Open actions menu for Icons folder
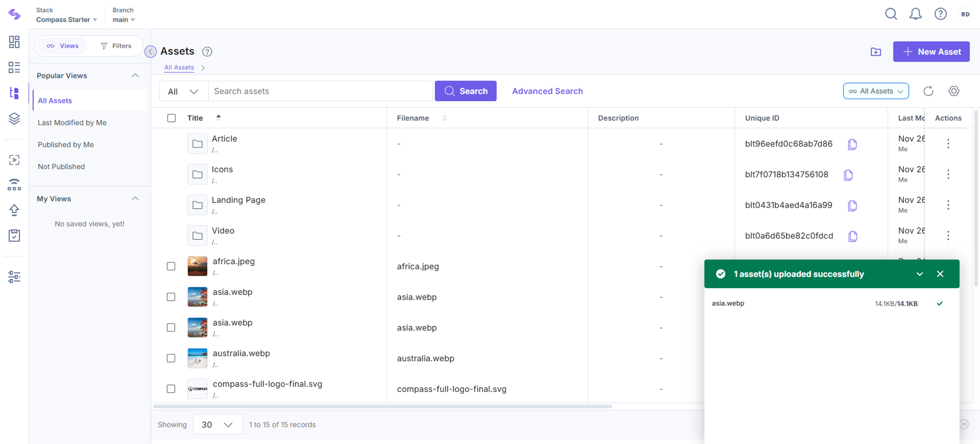The height and width of the screenshot is (444, 980). [948, 174]
